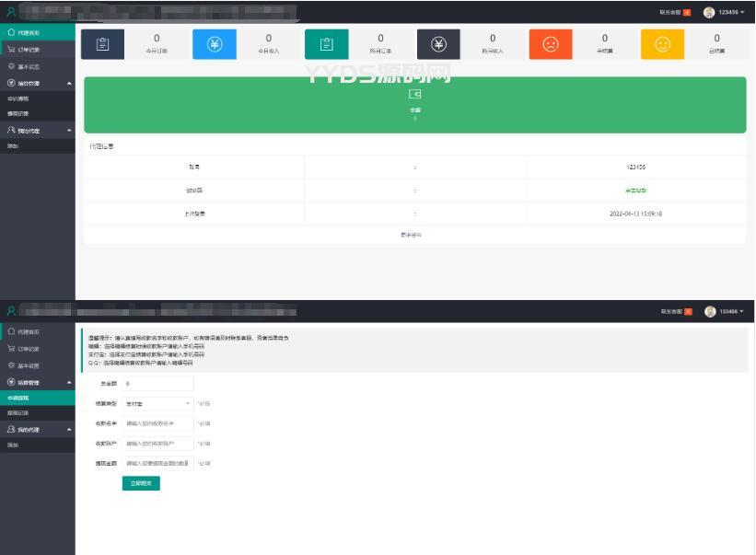
Task: Click the navy clipboard icon for today's orders
Action: tap(102, 44)
